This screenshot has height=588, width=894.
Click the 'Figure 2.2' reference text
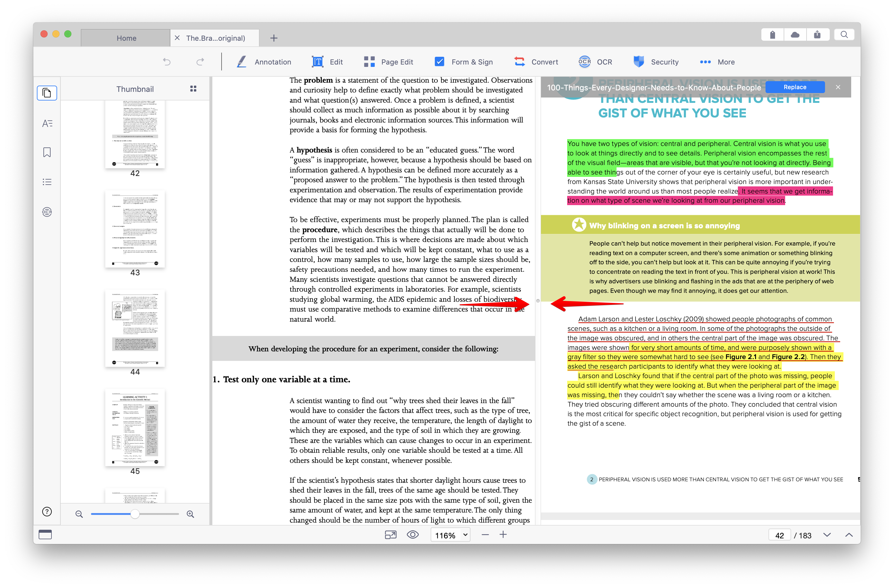coord(788,357)
